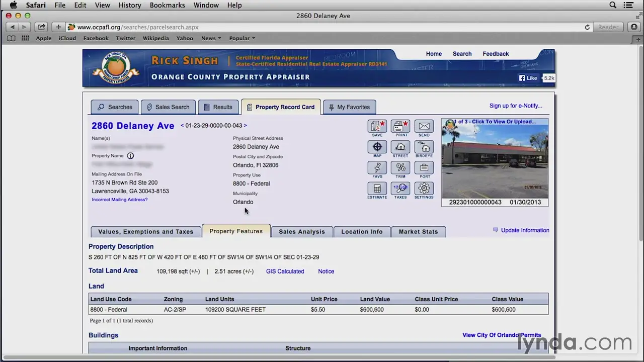Click the Property Name info icon
This screenshot has height=362, width=644.
(130, 156)
